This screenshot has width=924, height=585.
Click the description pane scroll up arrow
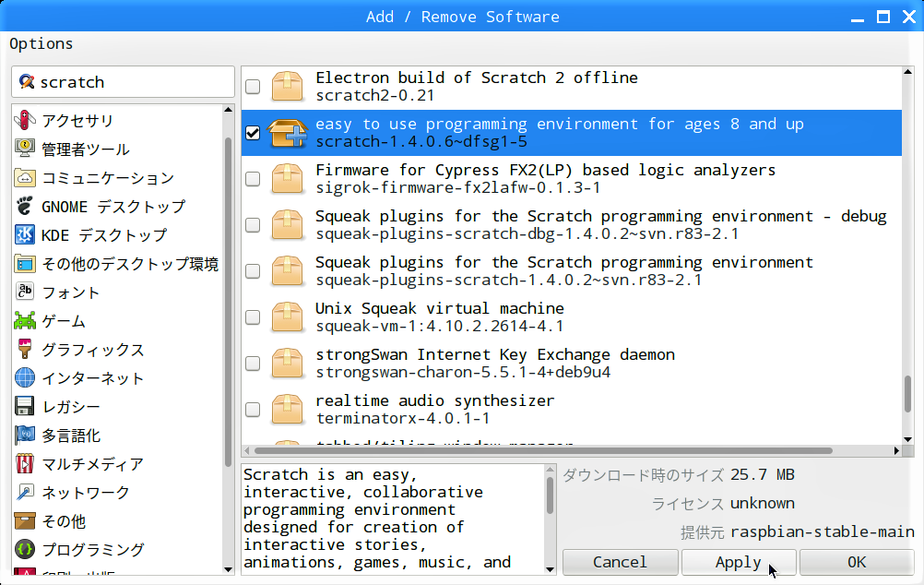[x=550, y=470]
